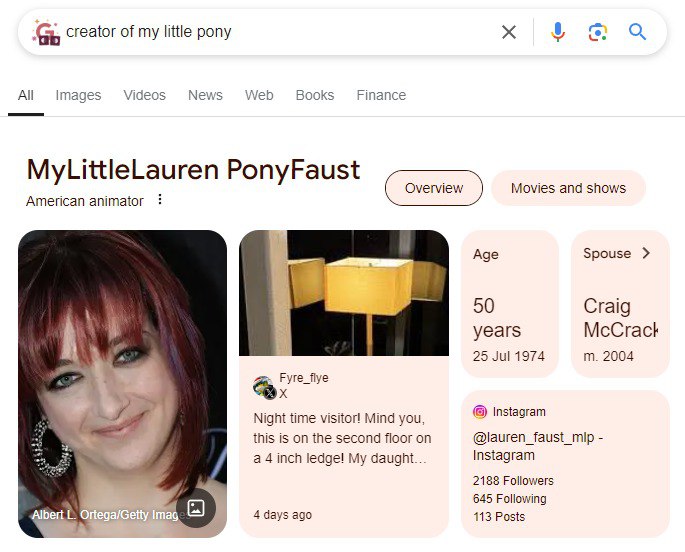Open the portrait photo of the animator
The image size is (685, 552).
(x=122, y=384)
